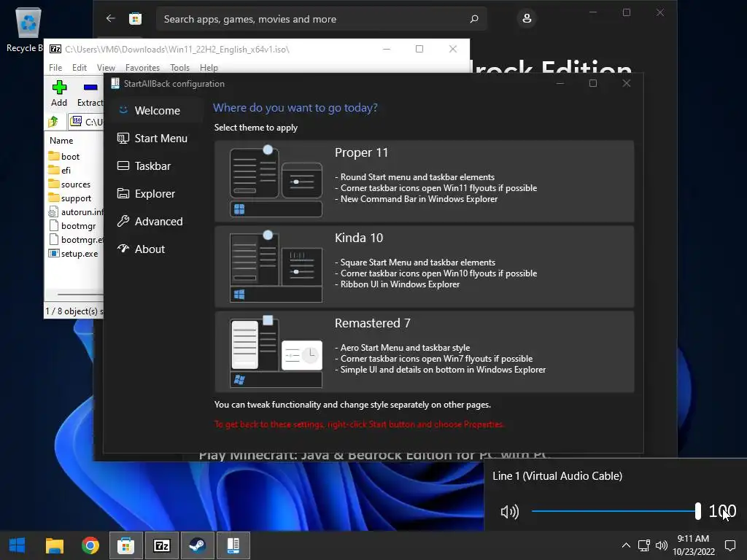
Task: Select the support folder in 7-Zip
Action: [70, 198]
